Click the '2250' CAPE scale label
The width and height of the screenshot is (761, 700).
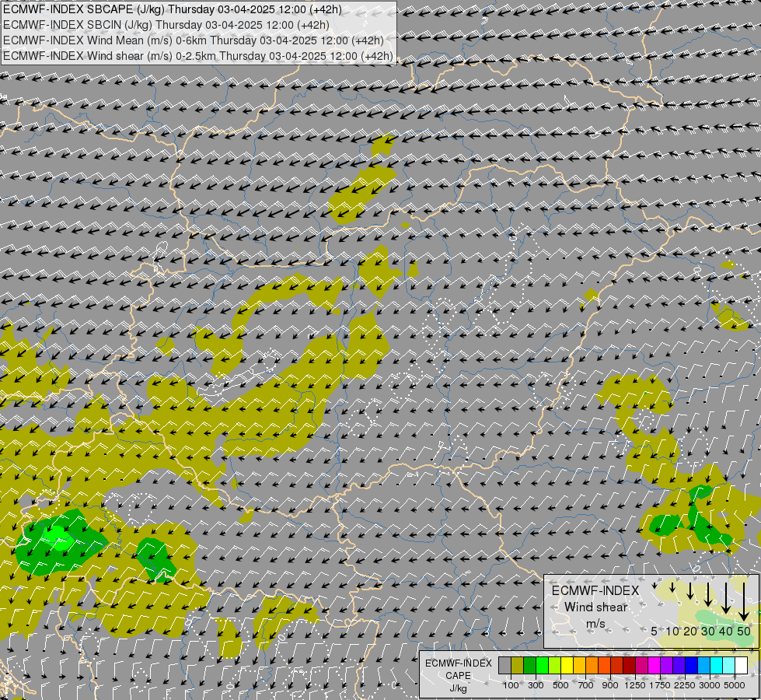(x=685, y=685)
